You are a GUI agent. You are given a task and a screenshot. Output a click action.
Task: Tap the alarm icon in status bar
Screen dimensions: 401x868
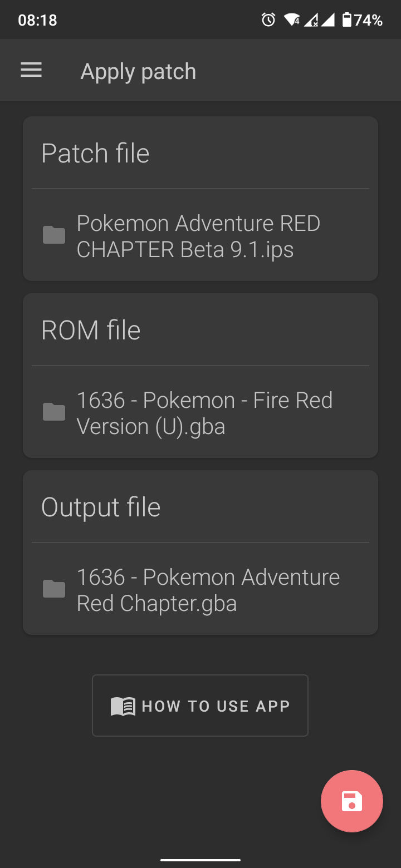point(268,21)
